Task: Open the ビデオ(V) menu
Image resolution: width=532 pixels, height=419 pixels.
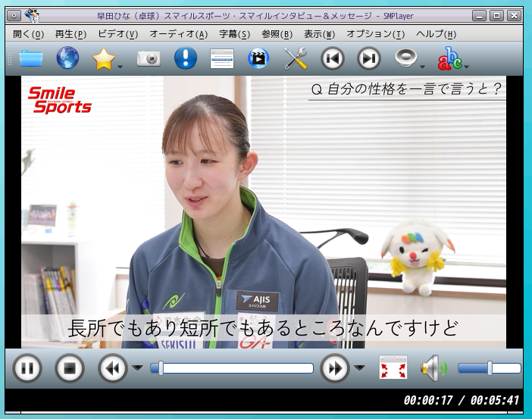Action: (x=117, y=34)
